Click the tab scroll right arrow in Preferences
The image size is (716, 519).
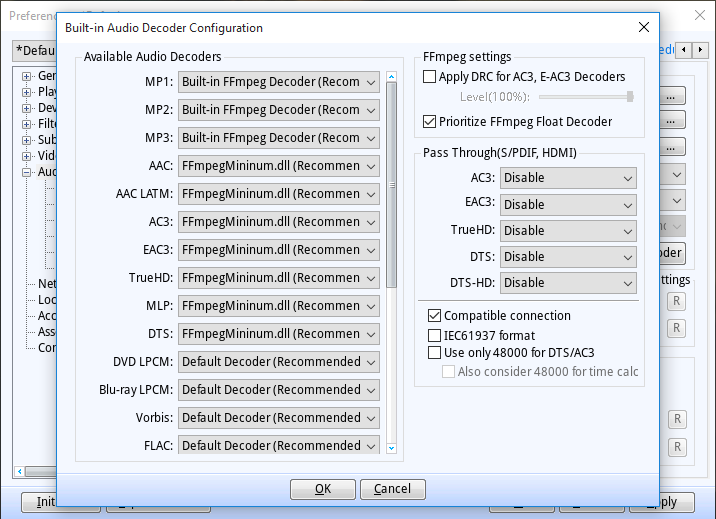coord(700,49)
